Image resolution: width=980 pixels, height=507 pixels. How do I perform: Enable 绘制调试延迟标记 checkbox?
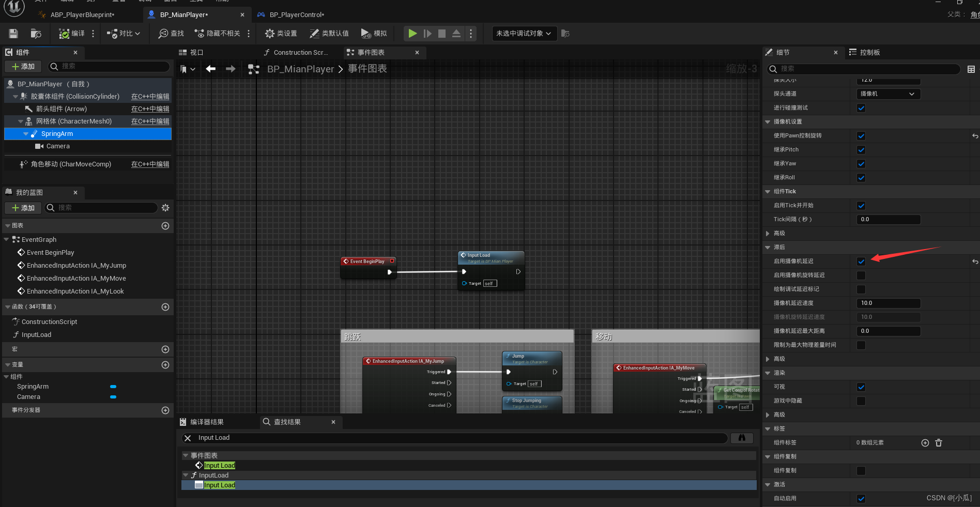click(861, 289)
